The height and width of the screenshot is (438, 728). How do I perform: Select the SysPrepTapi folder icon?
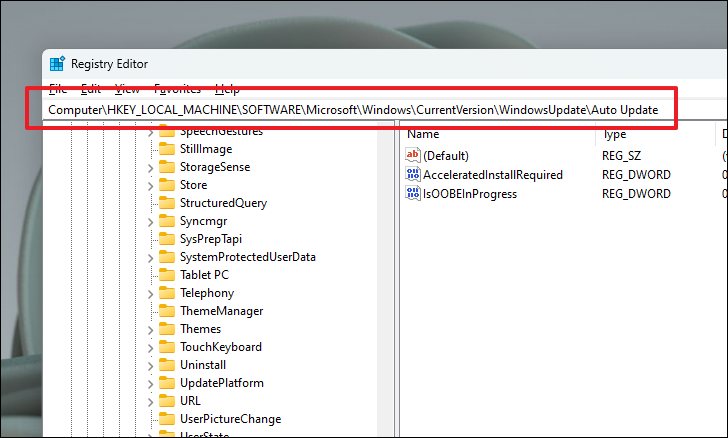pos(167,239)
